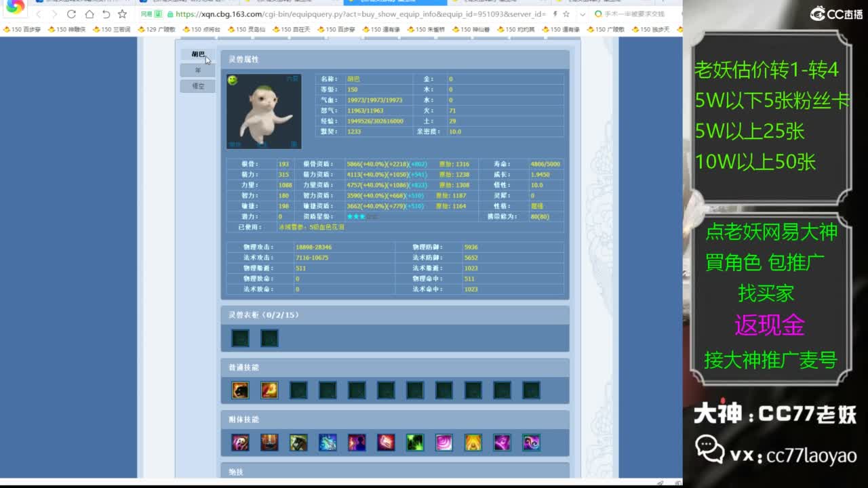Click the xqn.cbg.163.com address bar

(359, 14)
